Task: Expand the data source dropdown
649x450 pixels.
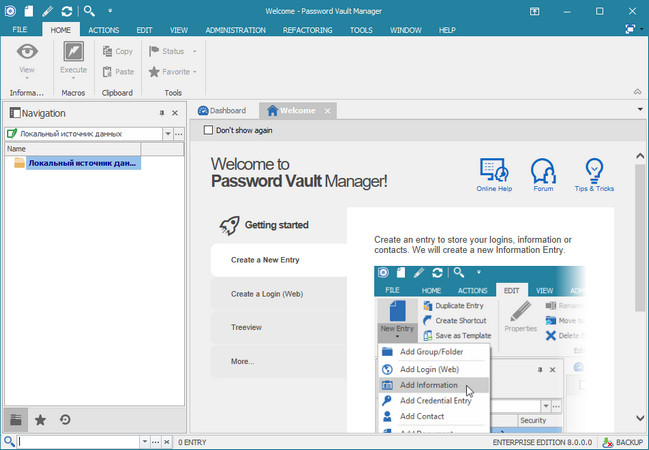Action: [166, 133]
